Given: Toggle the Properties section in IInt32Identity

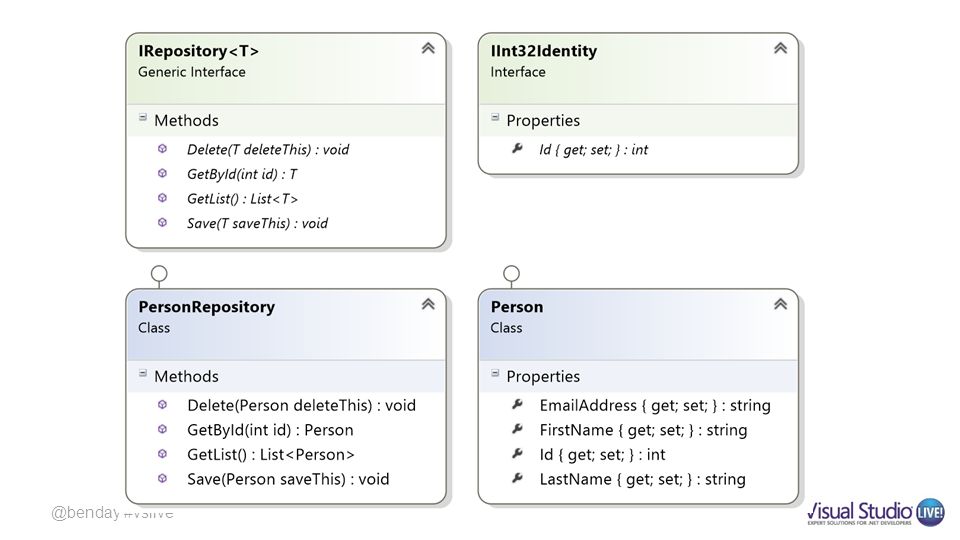Looking at the screenshot, I should pyautogui.click(x=495, y=118).
